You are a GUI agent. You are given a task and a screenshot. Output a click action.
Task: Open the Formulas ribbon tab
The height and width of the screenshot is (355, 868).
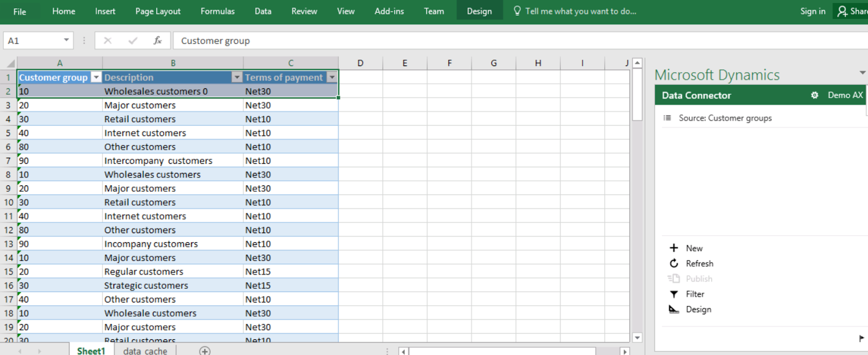[x=218, y=11]
